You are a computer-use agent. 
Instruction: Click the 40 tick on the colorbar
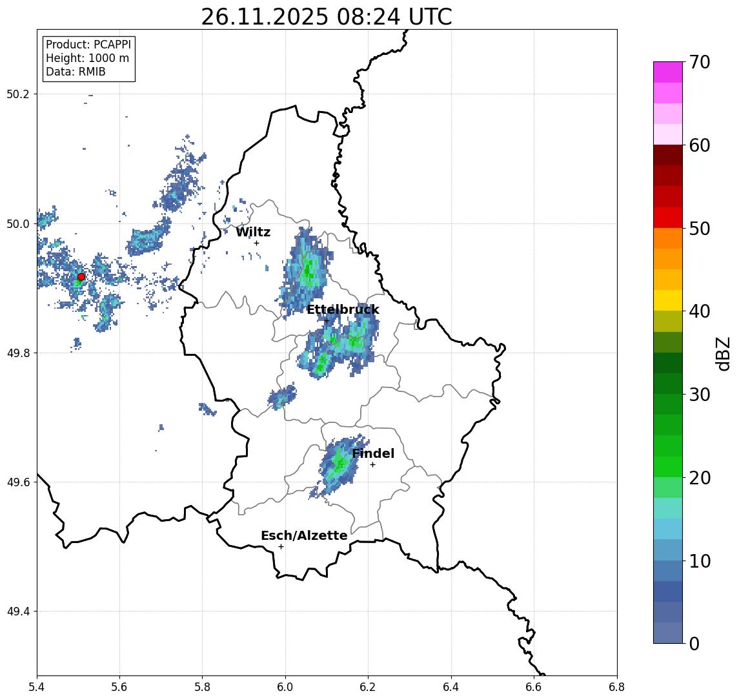tap(700, 311)
